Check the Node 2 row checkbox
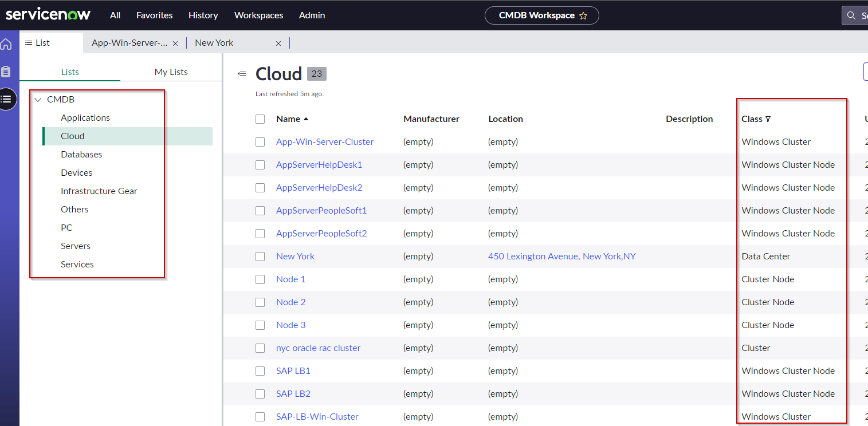The height and width of the screenshot is (426, 868). click(x=260, y=302)
